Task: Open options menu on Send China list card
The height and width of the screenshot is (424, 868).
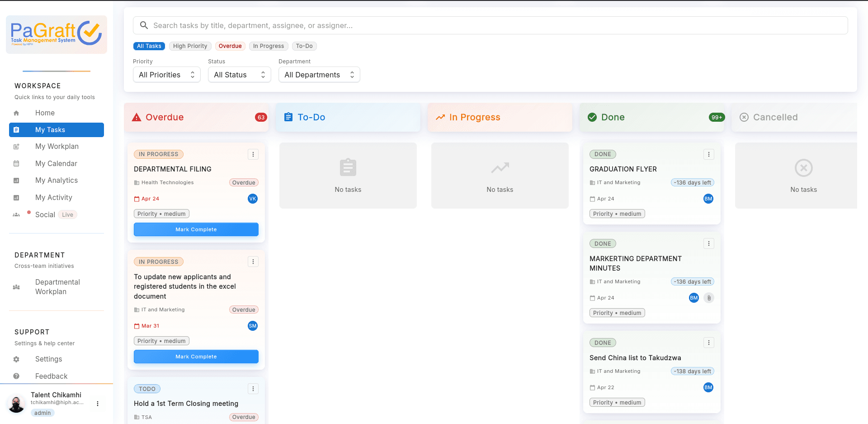Action: [x=709, y=343]
